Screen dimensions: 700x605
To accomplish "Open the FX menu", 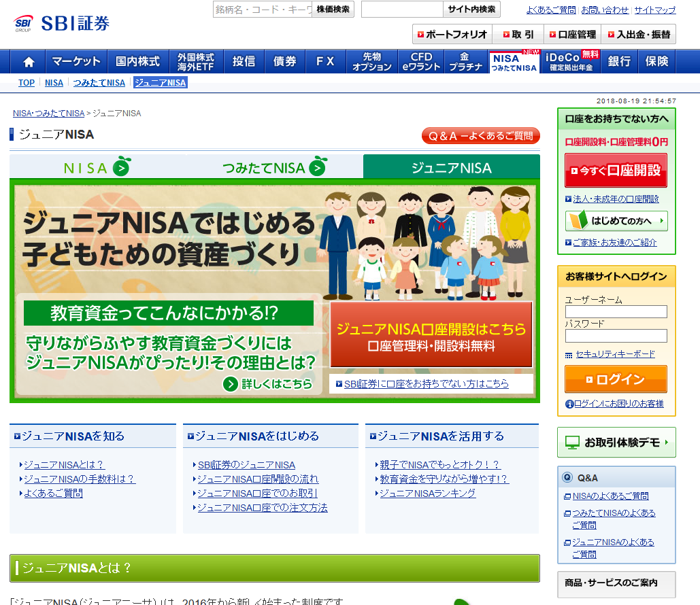I will tap(325, 62).
